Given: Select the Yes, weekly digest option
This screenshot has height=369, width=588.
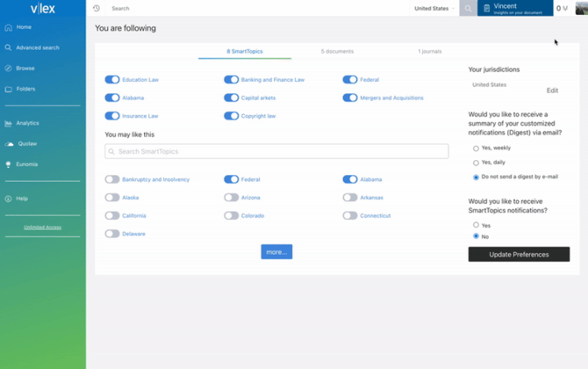Looking at the screenshot, I should [x=476, y=148].
